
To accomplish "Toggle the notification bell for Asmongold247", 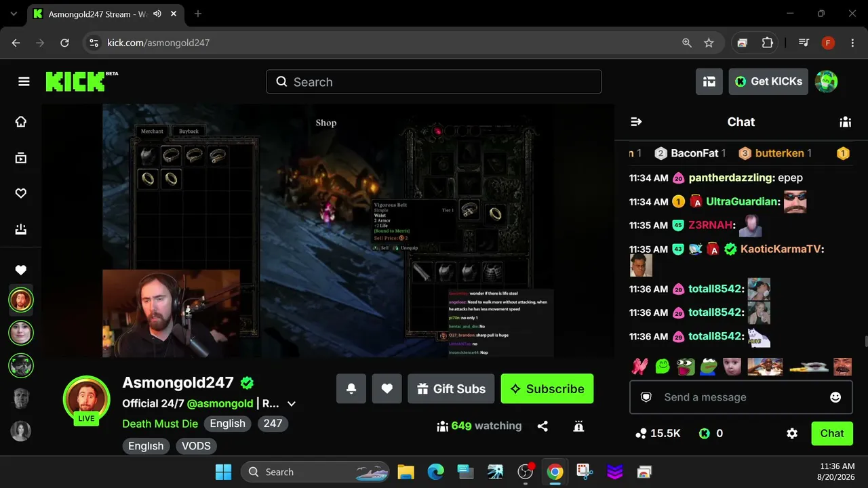I will pos(351,389).
